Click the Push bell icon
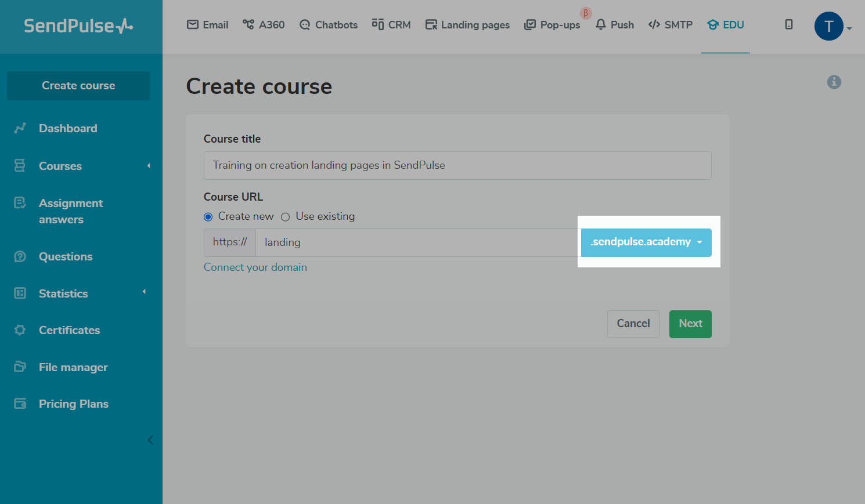Image resolution: width=865 pixels, height=504 pixels. click(x=601, y=24)
